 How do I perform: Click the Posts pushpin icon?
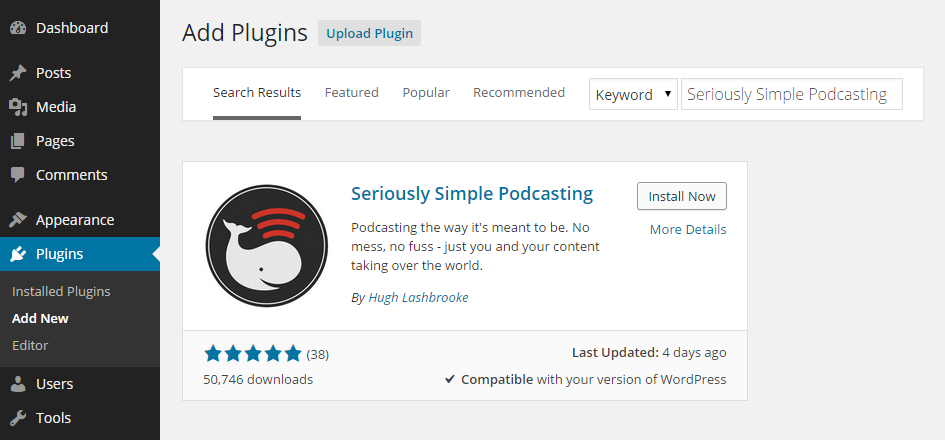[x=18, y=73]
